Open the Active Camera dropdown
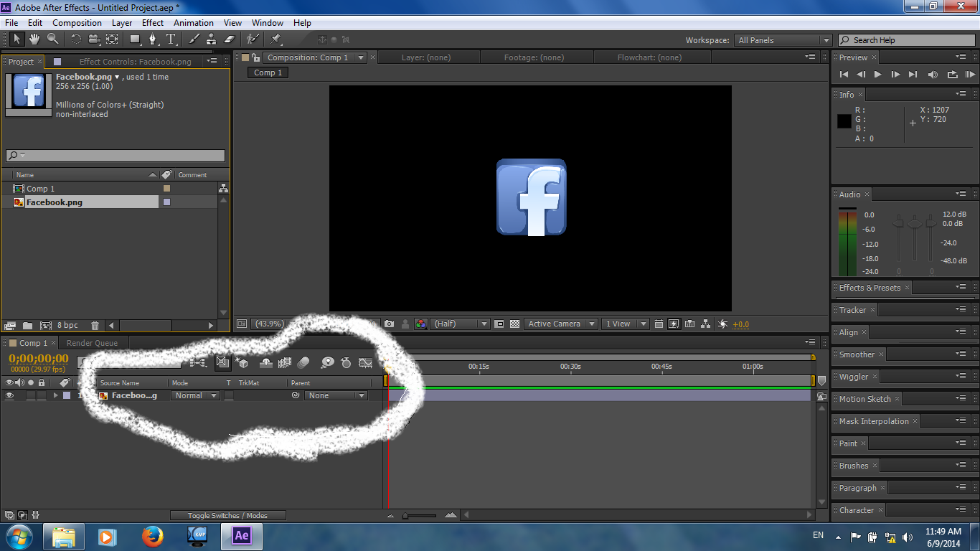Viewport: 980px width, 551px height. (x=561, y=324)
